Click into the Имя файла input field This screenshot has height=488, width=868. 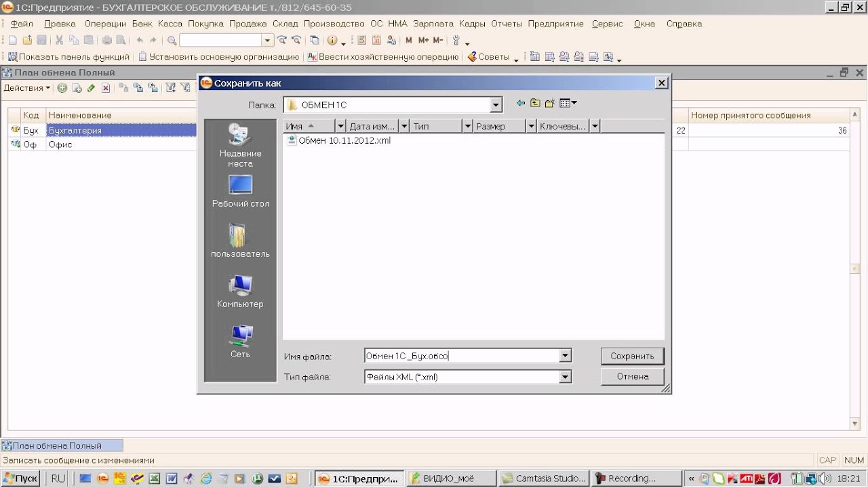pos(462,356)
